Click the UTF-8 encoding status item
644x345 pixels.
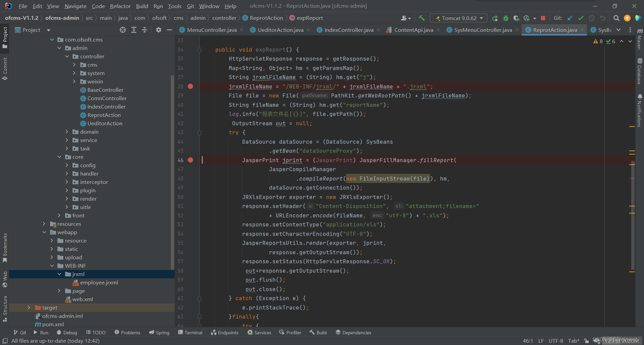556,341
